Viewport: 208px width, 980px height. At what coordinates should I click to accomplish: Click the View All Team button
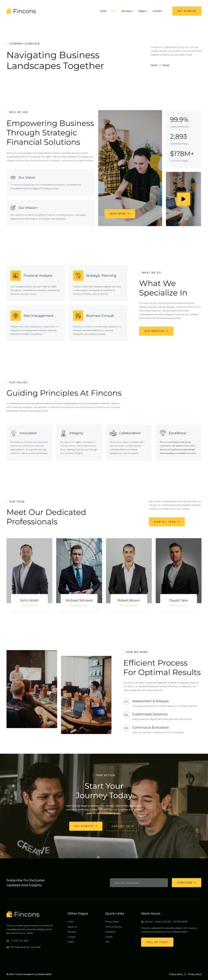[167, 522]
